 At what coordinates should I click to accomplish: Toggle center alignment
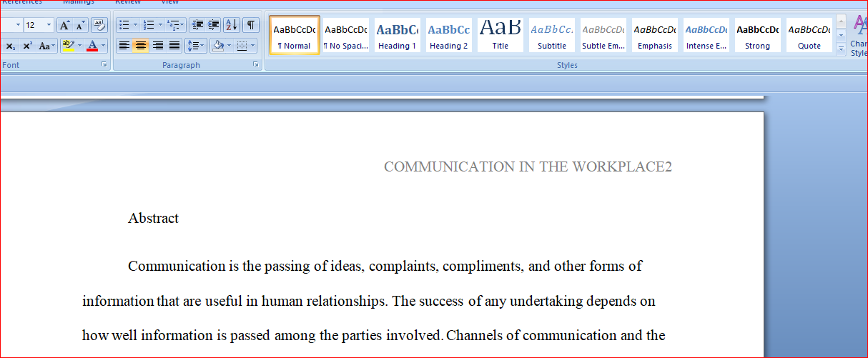coord(141,46)
